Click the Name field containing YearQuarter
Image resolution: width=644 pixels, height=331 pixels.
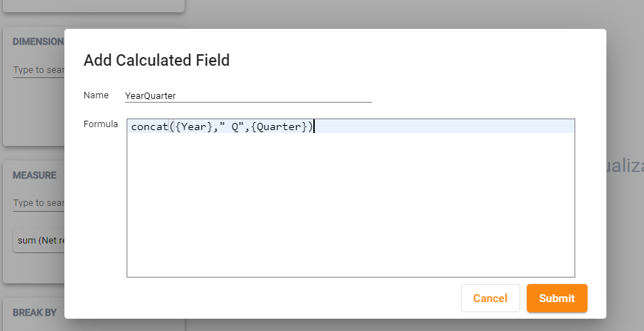pyautogui.click(x=247, y=95)
